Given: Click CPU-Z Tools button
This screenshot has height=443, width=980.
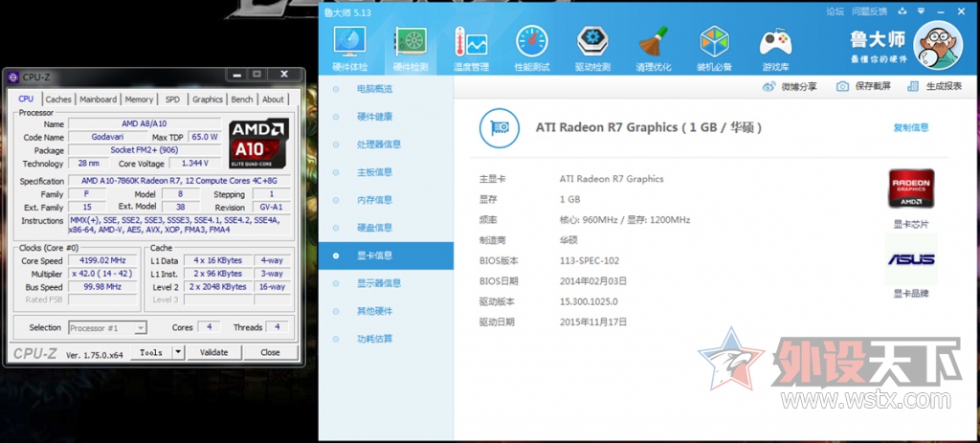Looking at the screenshot, I should (x=151, y=352).
